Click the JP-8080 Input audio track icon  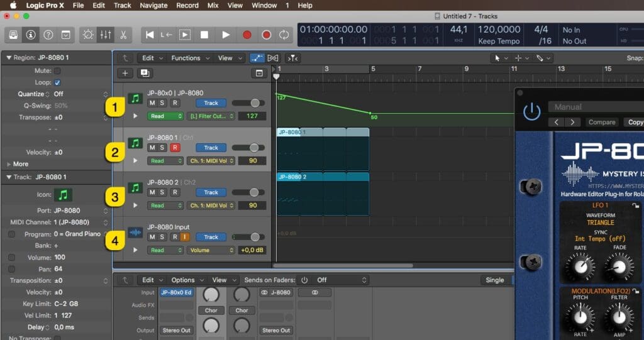click(x=136, y=233)
